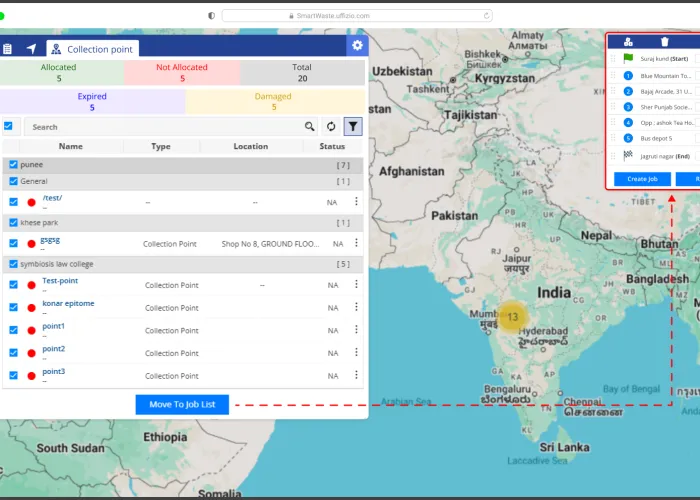This screenshot has height=500, width=700.
Task: Uncheck the select-all checkbox beside Search
Action: pos(9,127)
